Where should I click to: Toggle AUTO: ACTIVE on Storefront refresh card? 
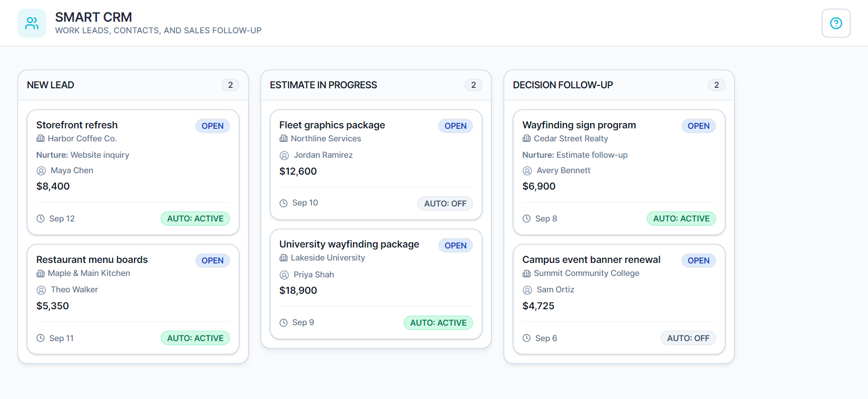195,219
